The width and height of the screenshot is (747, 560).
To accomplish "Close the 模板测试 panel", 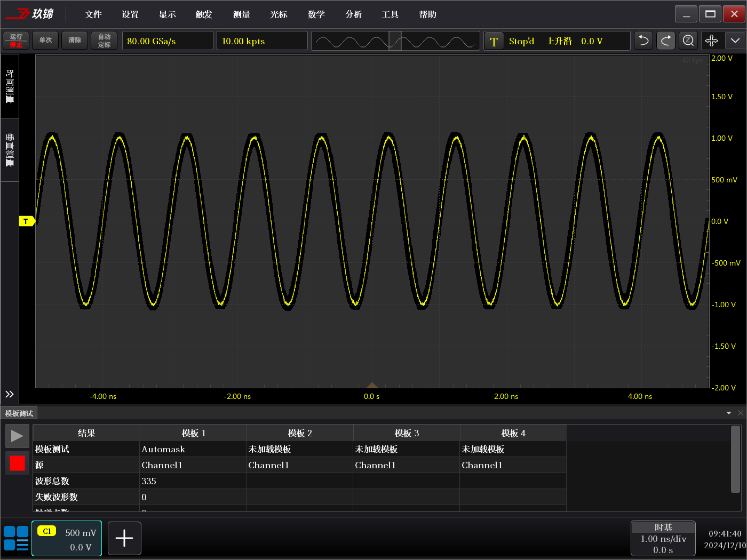I will coord(741,413).
